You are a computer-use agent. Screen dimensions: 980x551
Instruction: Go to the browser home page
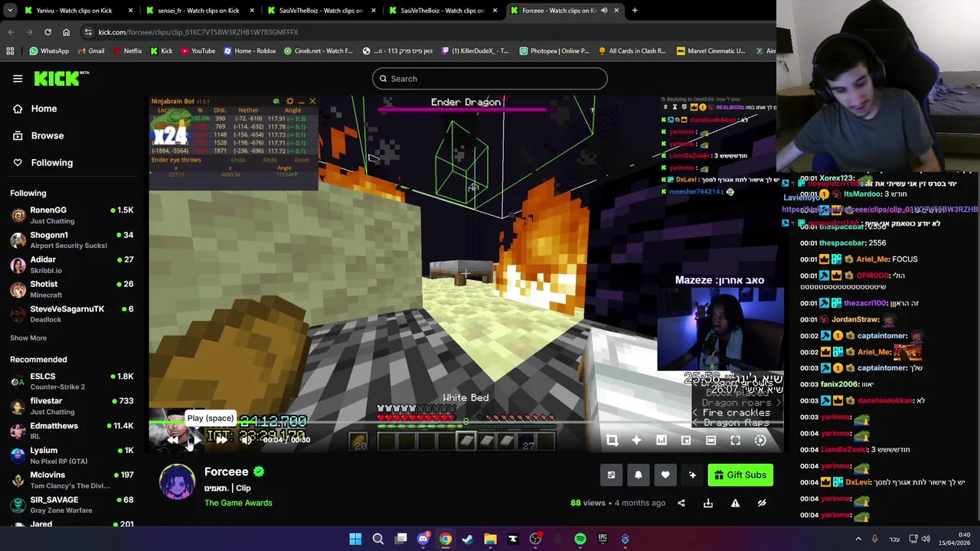coord(66,32)
